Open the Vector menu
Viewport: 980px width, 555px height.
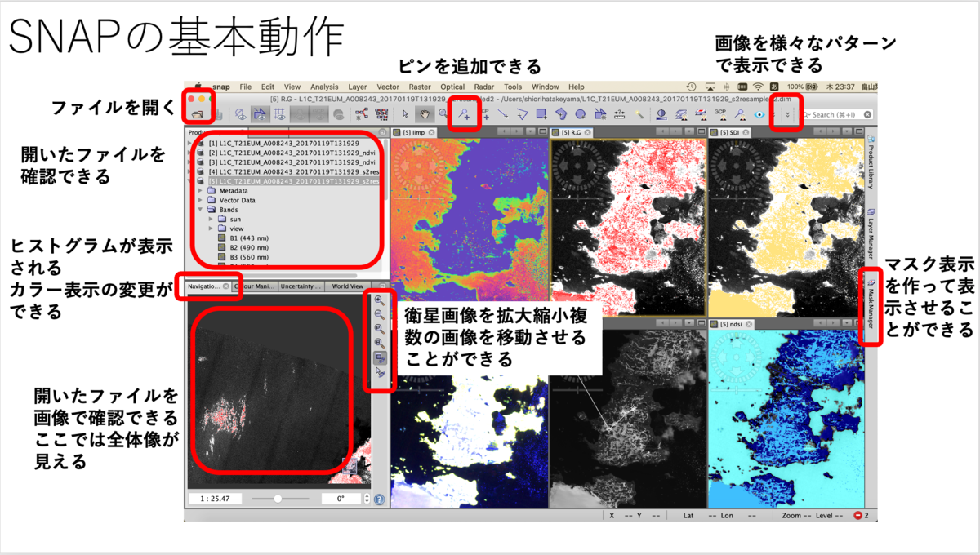(388, 87)
